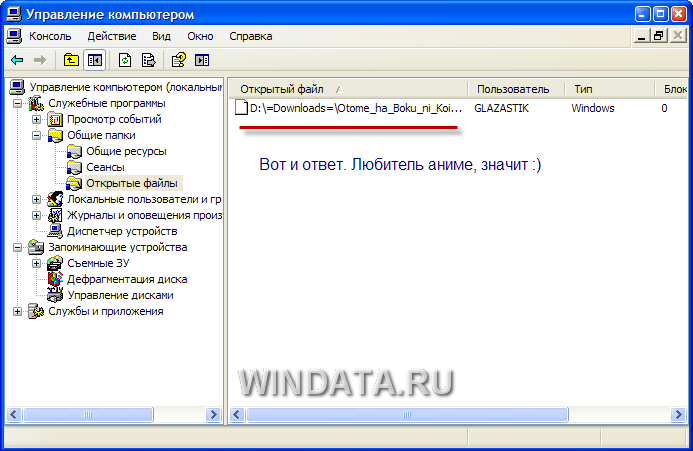The width and height of the screenshot is (693, 451).
Task: Click the console icon left of Консоль
Action: click(x=14, y=36)
